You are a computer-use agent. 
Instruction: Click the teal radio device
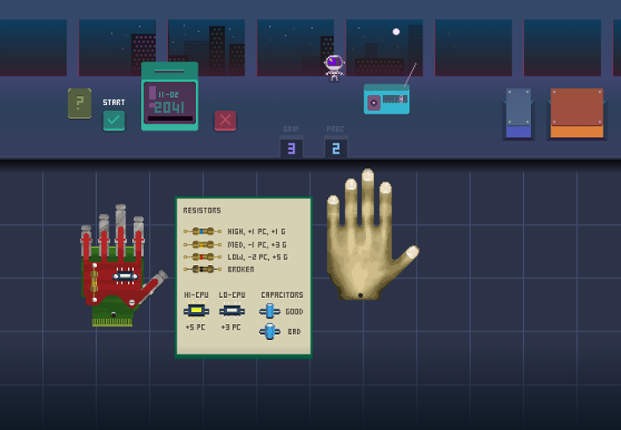tap(387, 99)
